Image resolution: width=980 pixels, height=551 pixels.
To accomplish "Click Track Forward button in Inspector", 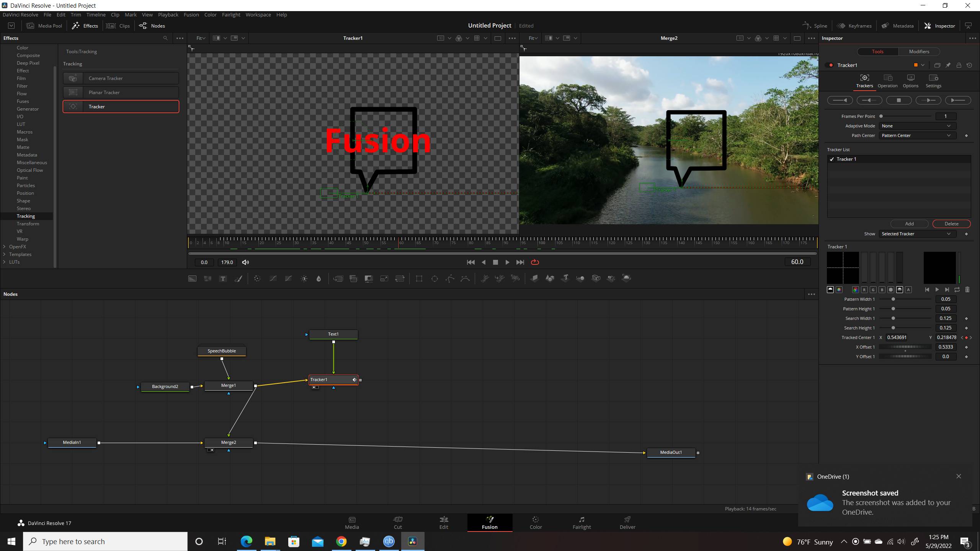I will point(958,100).
